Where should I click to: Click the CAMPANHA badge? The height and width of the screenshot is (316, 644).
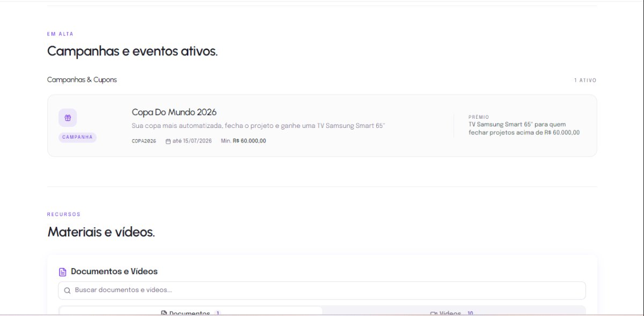tap(77, 137)
